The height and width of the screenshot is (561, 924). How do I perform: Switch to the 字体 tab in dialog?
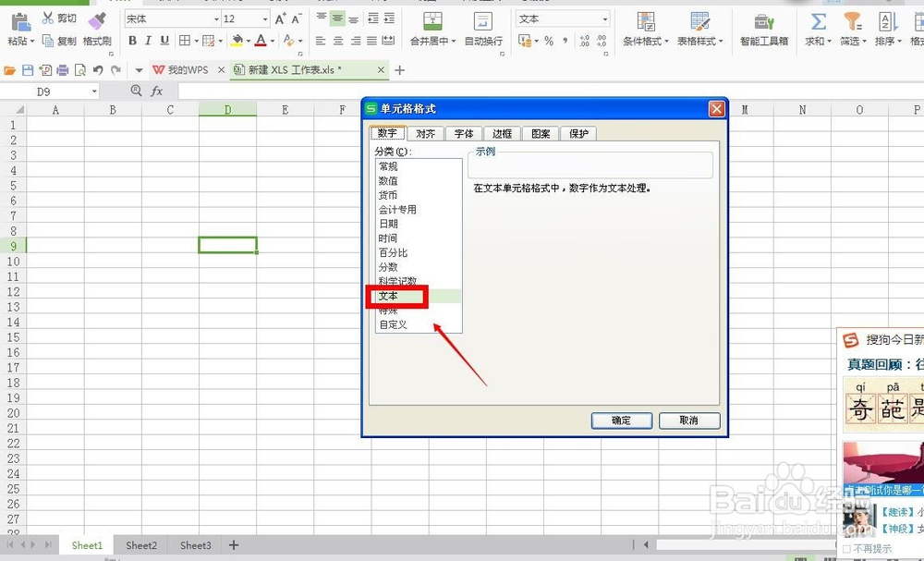(x=464, y=133)
